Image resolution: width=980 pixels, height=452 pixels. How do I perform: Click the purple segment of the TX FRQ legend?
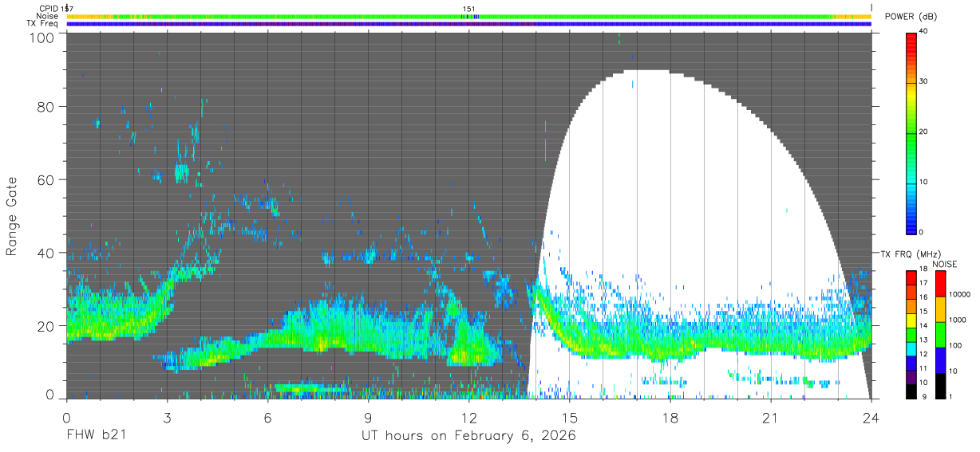[911, 378]
